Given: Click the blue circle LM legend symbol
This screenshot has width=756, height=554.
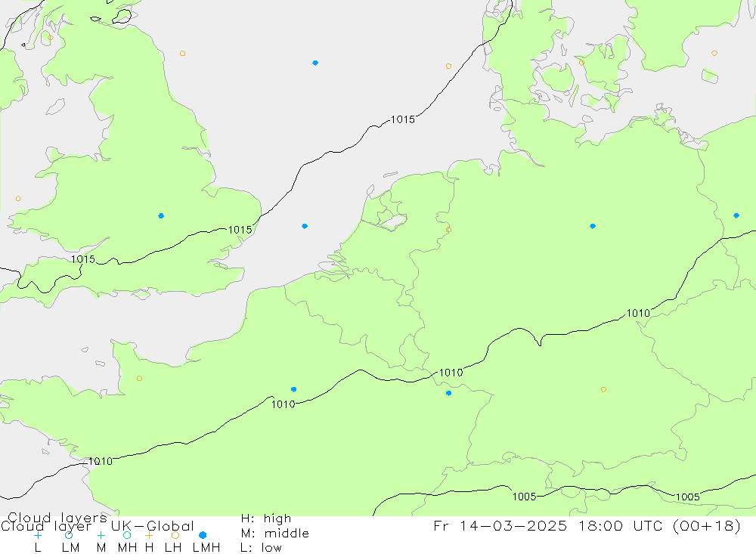Looking at the screenshot, I should coord(69,535).
